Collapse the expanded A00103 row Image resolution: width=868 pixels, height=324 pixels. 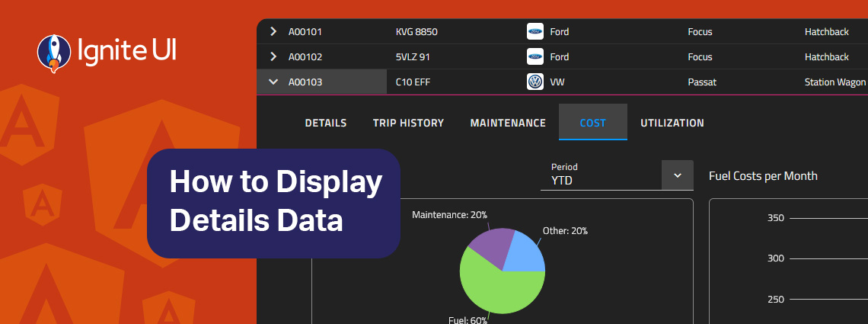pyautogui.click(x=273, y=82)
